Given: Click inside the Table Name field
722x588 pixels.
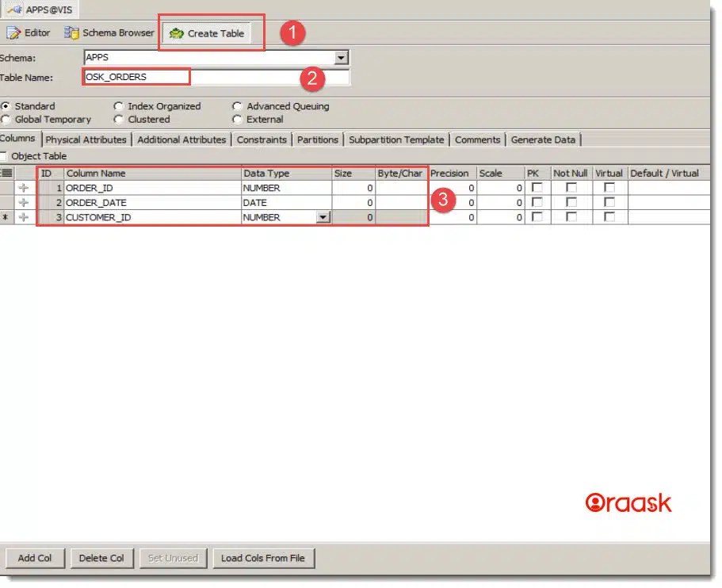Looking at the screenshot, I should click(x=135, y=77).
